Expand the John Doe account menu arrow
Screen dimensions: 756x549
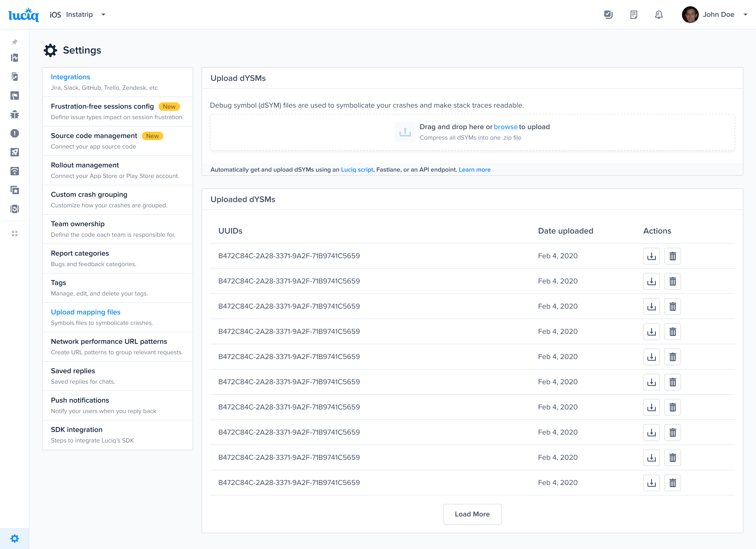(745, 15)
